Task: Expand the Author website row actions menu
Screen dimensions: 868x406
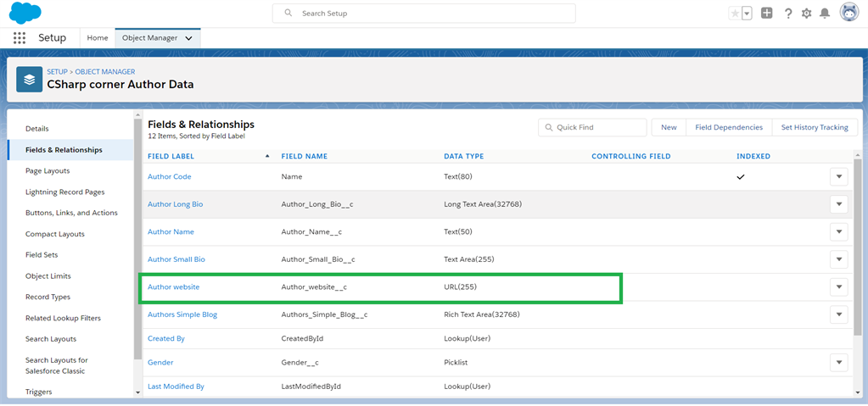Action: (x=838, y=287)
